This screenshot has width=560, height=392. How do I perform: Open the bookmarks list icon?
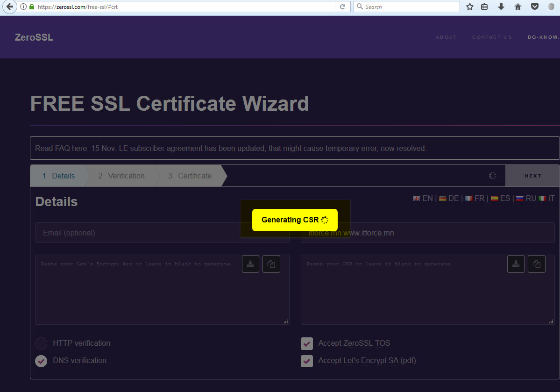coord(484,7)
